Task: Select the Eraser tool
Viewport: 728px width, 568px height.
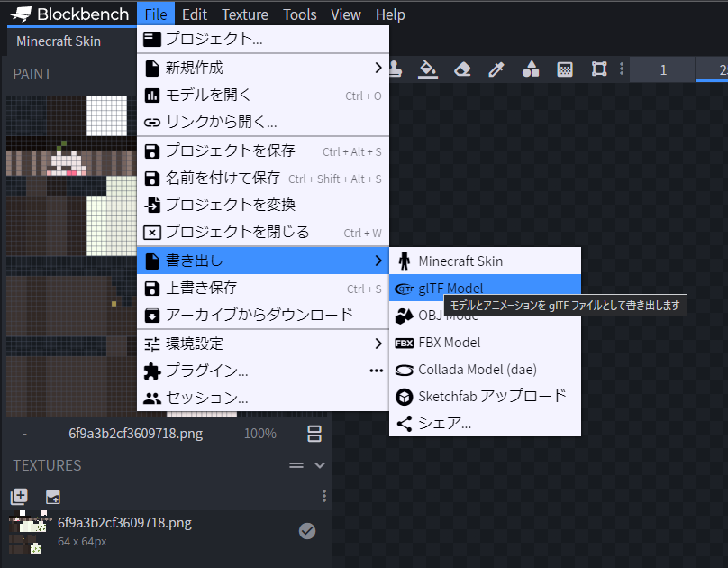Action: pyautogui.click(x=462, y=69)
